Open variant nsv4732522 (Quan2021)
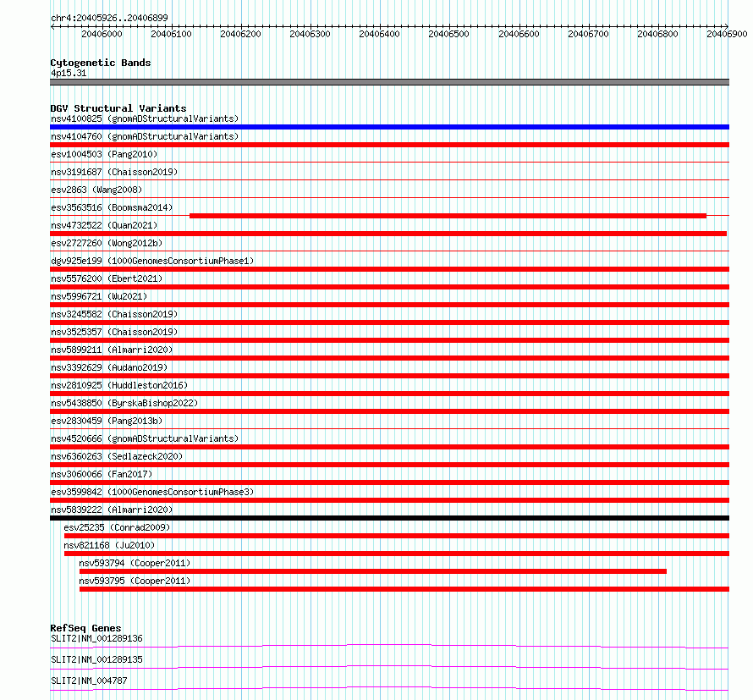Image resolution: width=753 pixels, height=700 pixels. point(104,225)
